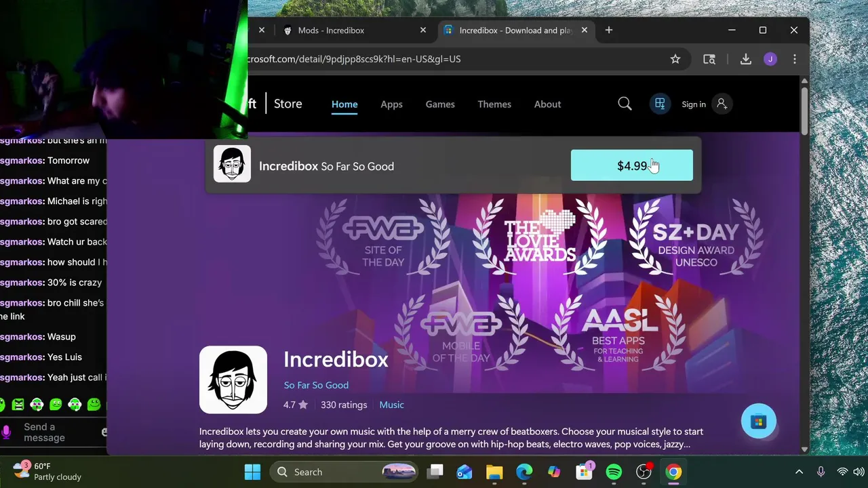Click the scrollbar up arrow

click(x=804, y=81)
